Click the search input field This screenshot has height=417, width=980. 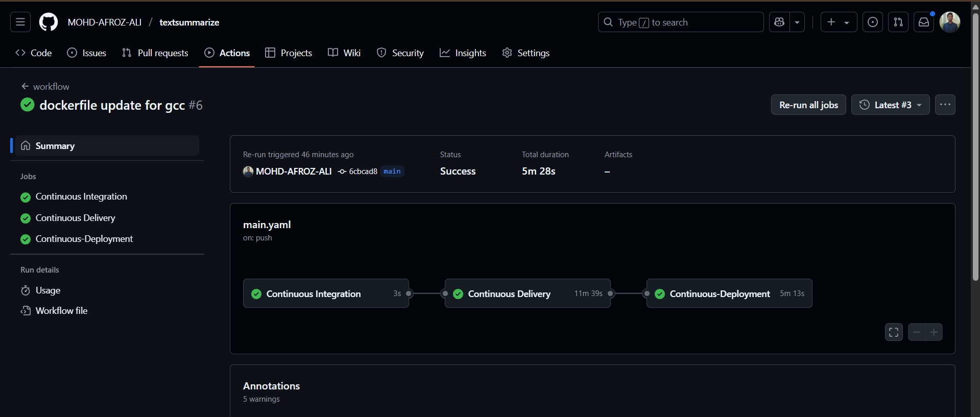tap(680, 22)
